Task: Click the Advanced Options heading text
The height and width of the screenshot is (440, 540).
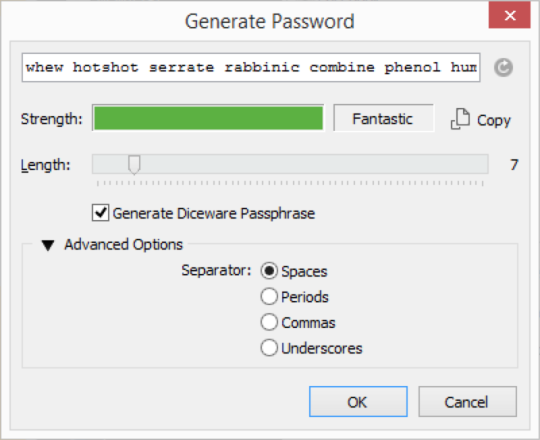Action: [x=123, y=244]
